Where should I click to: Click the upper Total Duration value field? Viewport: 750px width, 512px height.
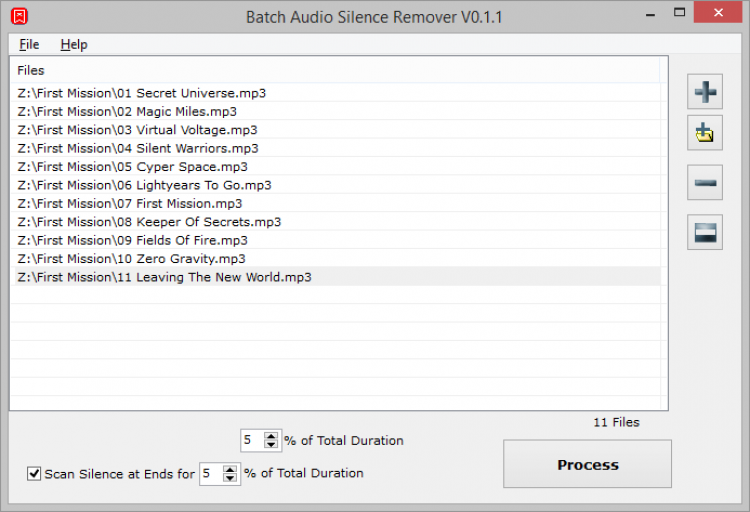click(x=250, y=440)
